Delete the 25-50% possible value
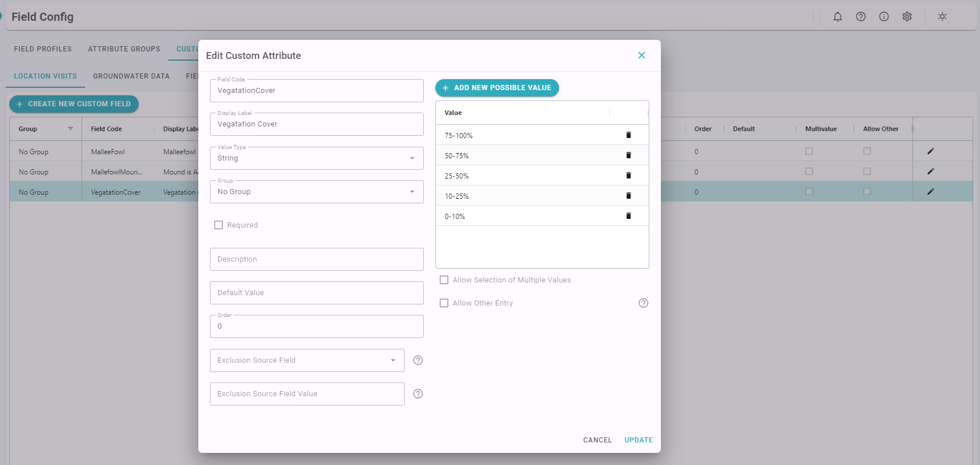The image size is (980, 465). pyautogui.click(x=628, y=176)
